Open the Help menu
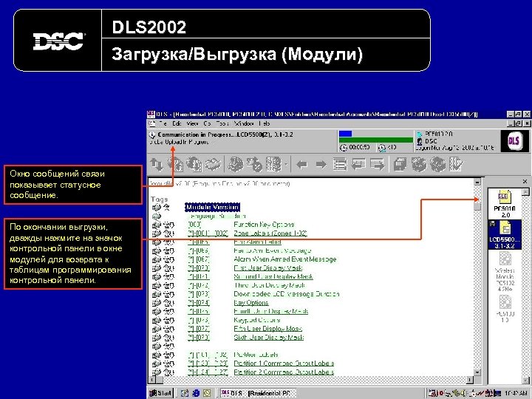Image resolution: width=532 pixels, height=399 pixels. (x=265, y=123)
